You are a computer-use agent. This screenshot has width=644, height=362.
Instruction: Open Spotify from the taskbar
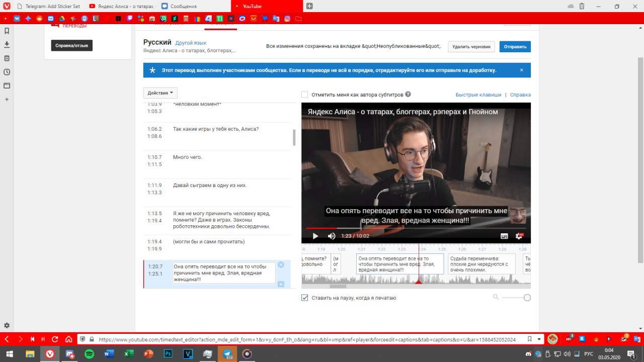[89, 353]
